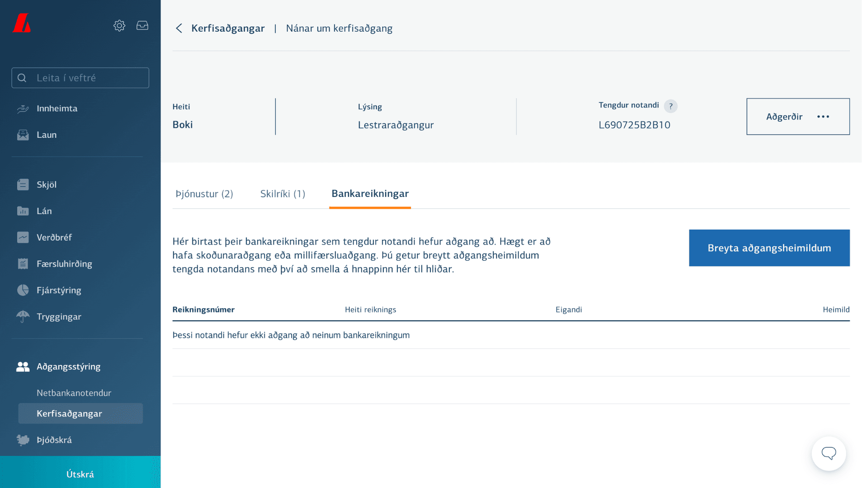Click the search magnifier icon

(22, 78)
